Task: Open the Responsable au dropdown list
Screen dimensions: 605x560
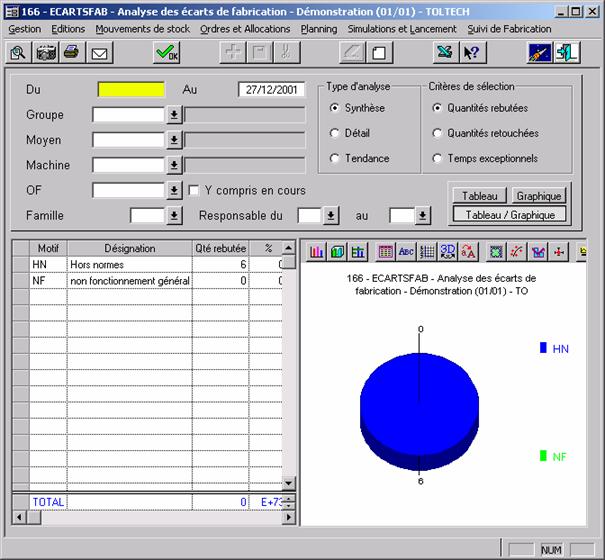Action: 422,216
